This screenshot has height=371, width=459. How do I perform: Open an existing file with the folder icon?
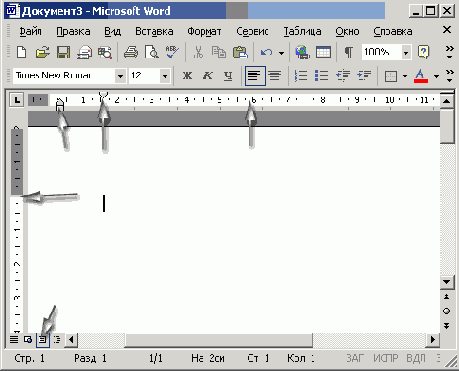click(42, 52)
